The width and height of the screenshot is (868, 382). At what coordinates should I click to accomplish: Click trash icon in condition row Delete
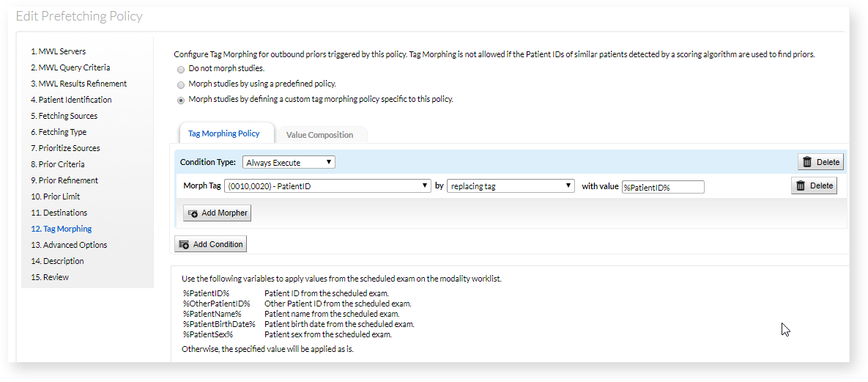(807, 163)
